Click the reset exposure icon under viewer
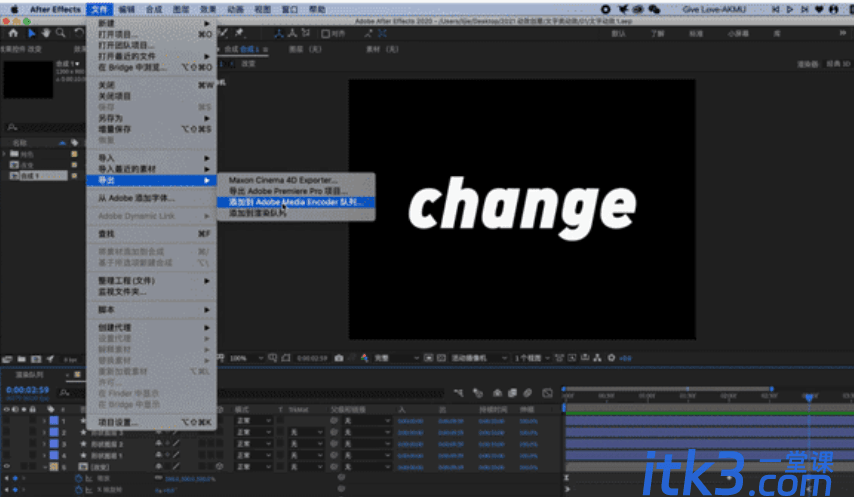This screenshot has height=497, width=854. coord(612,358)
